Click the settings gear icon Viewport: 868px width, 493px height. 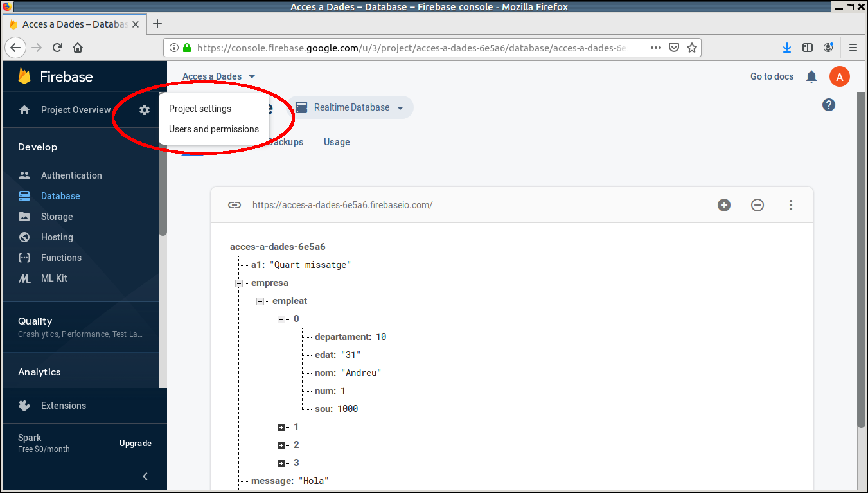[145, 110]
